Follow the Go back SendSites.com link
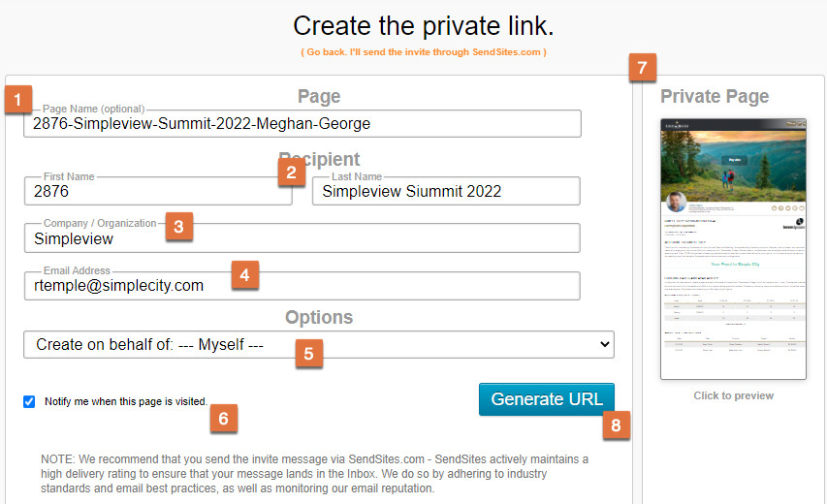The image size is (827, 504). click(x=424, y=52)
